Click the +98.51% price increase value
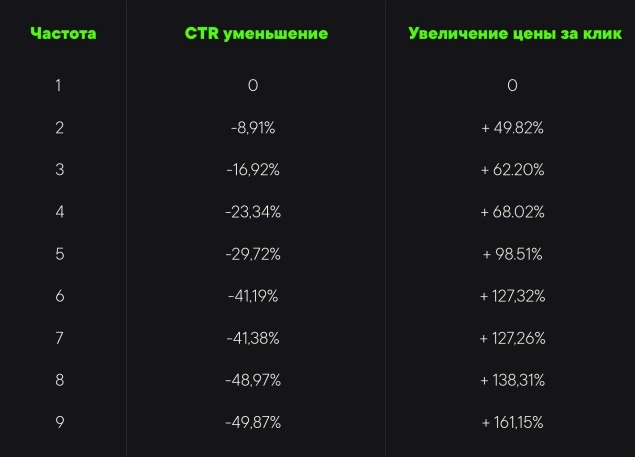 (512, 254)
